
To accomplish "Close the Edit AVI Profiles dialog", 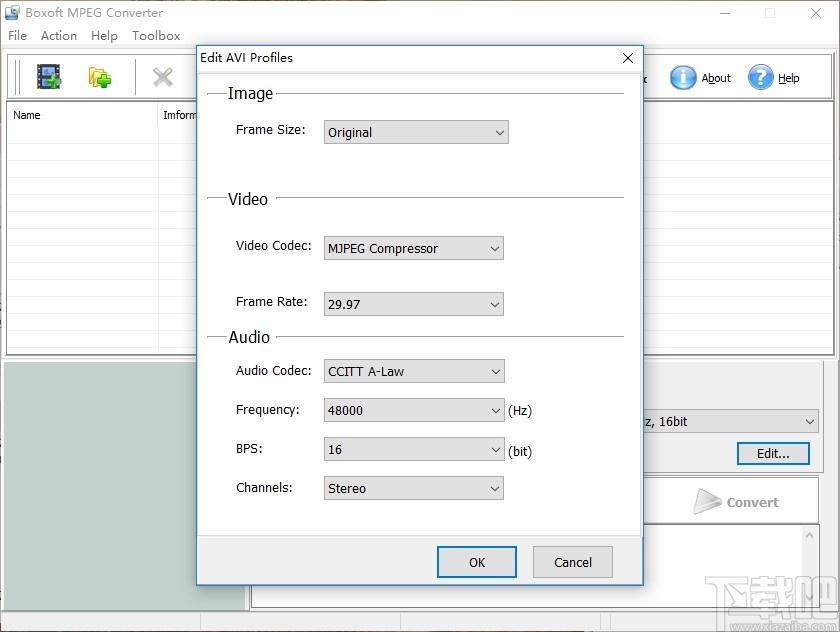I will [x=628, y=58].
